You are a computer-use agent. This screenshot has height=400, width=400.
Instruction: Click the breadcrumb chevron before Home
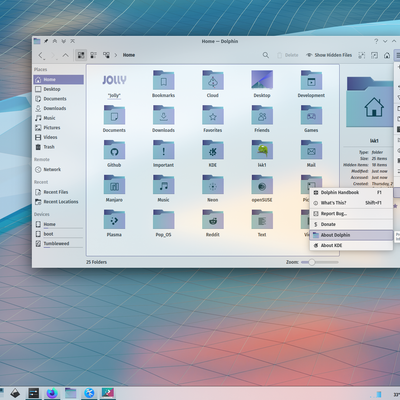coord(116,55)
